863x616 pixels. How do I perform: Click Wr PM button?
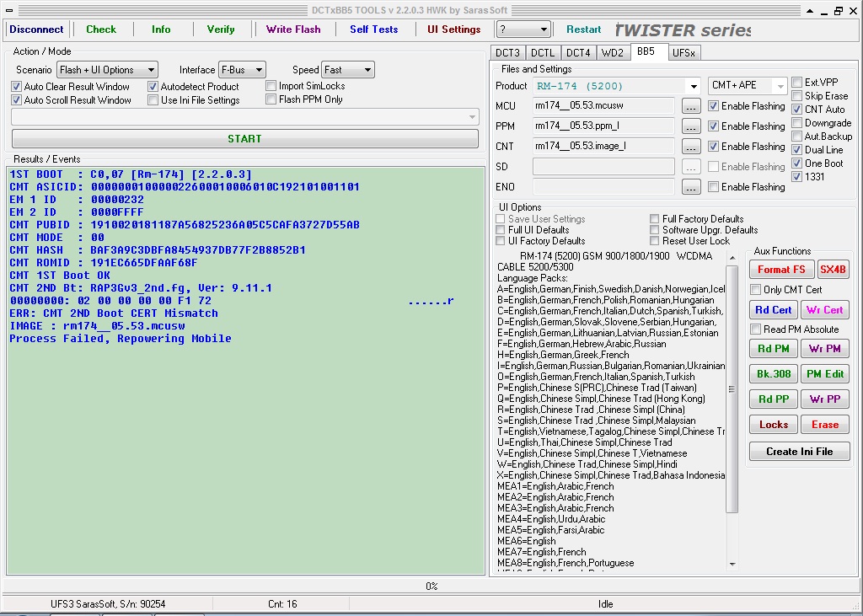click(x=825, y=349)
